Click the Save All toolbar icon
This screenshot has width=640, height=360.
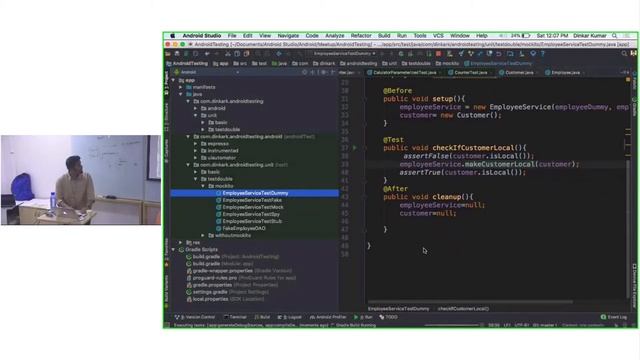[x=177, y=53]
